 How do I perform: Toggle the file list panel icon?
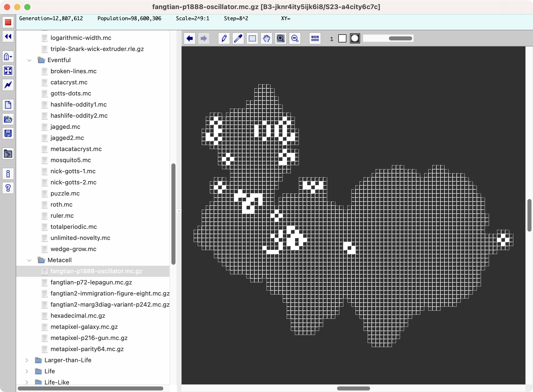click(8, 154)
